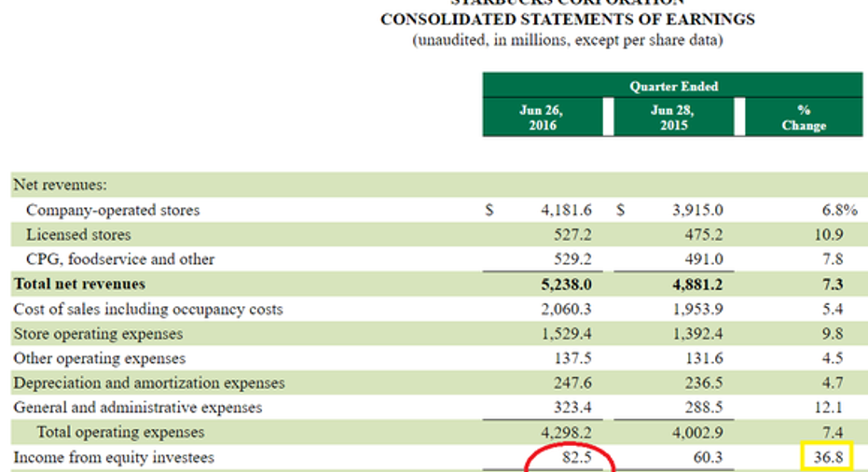Click the Jun 28, 2015 column header
This screenshot has height=472, width=868.
pyautogui.click(x=672, y=118)
